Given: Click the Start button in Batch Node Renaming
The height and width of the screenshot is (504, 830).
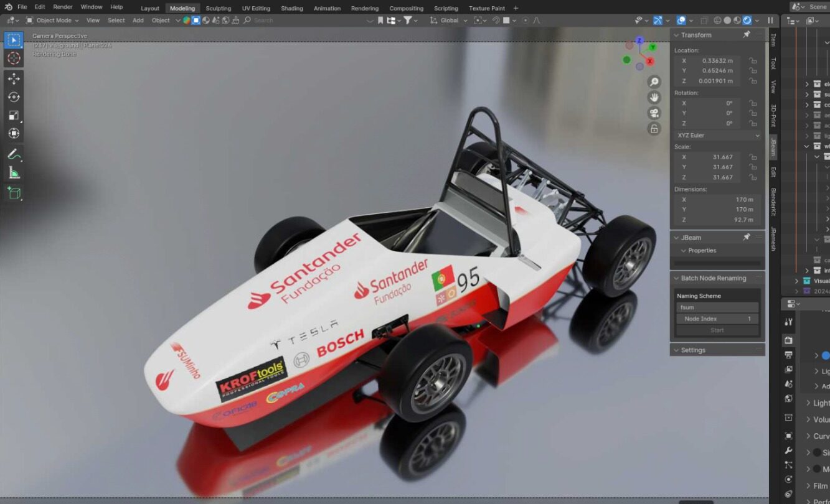Looking at the screenshot, I should pos(717,330).
